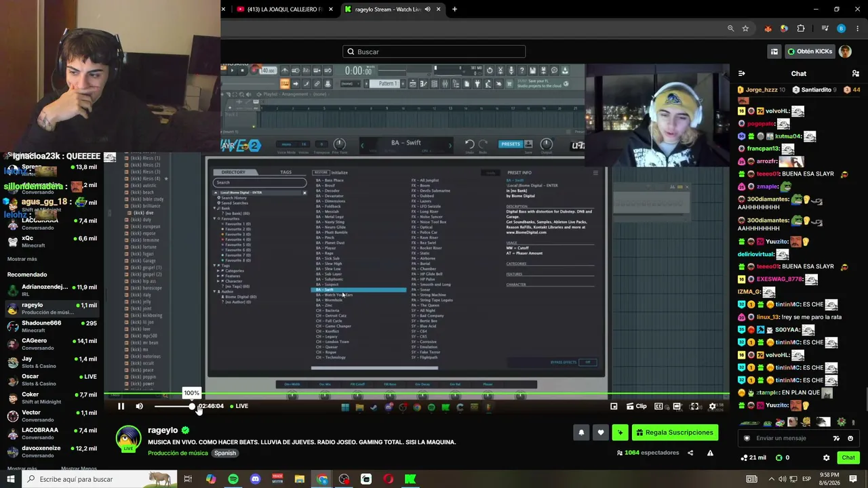Open xQc channel in sidebar
Image resolution: width=868 pixels, height=488 pixels.
(x=52, y=241)
